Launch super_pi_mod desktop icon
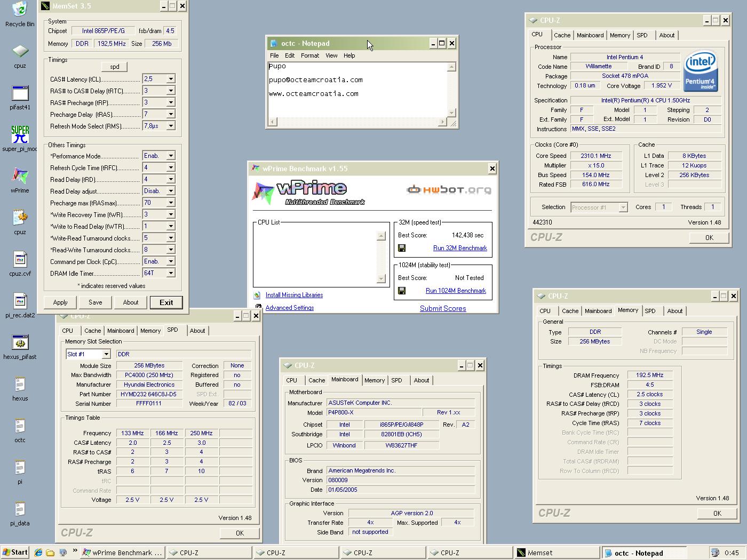 pyautogui.click(x=20, y=134)
